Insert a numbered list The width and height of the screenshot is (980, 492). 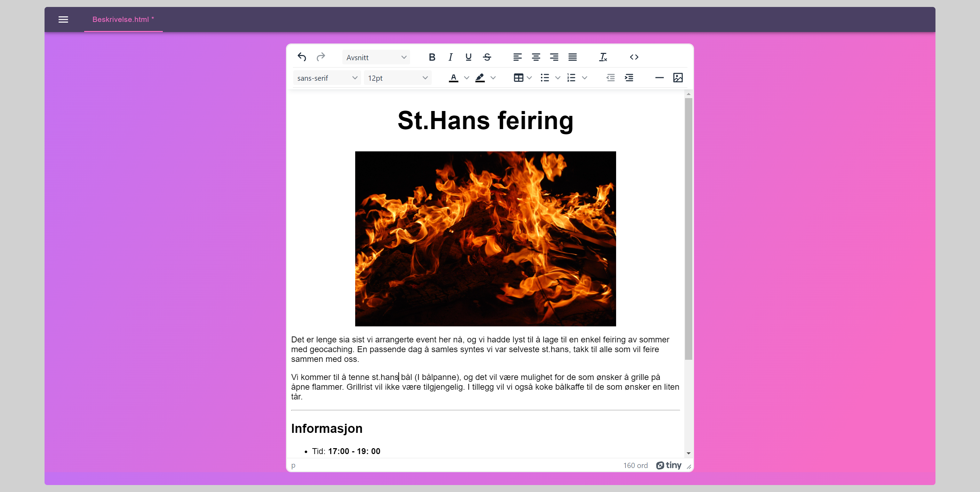coord(571,78)
